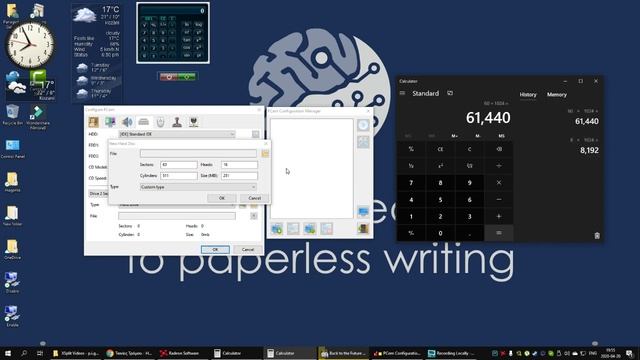Viewport: 640px width, 360px height.
Task: Click the Cylinders input field
Action: [x=179, y=176]
